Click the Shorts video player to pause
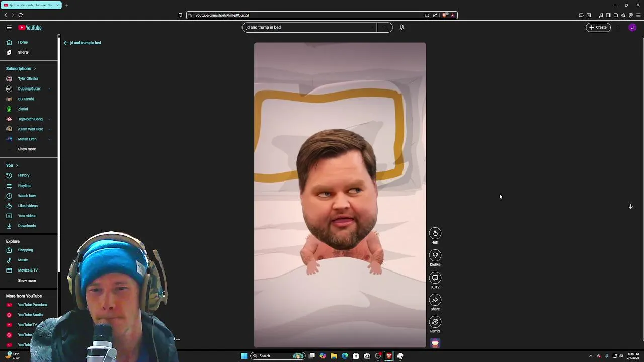Viewport: 644px width, 362px height. click(340, 195)
